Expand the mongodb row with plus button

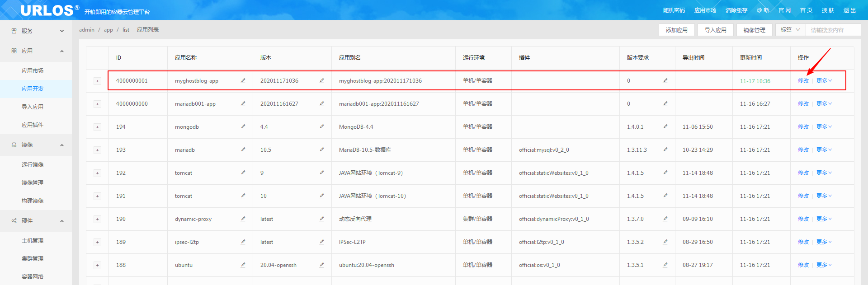[97, 127]
